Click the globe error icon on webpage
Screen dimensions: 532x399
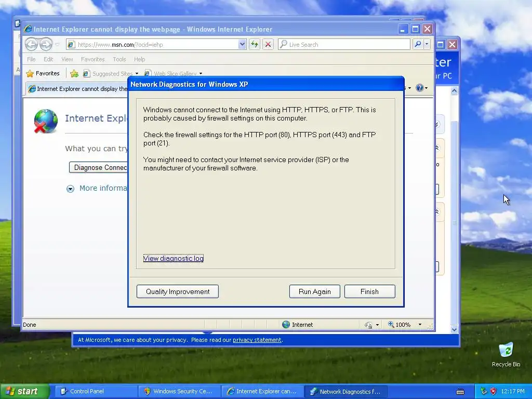[46, 121]
